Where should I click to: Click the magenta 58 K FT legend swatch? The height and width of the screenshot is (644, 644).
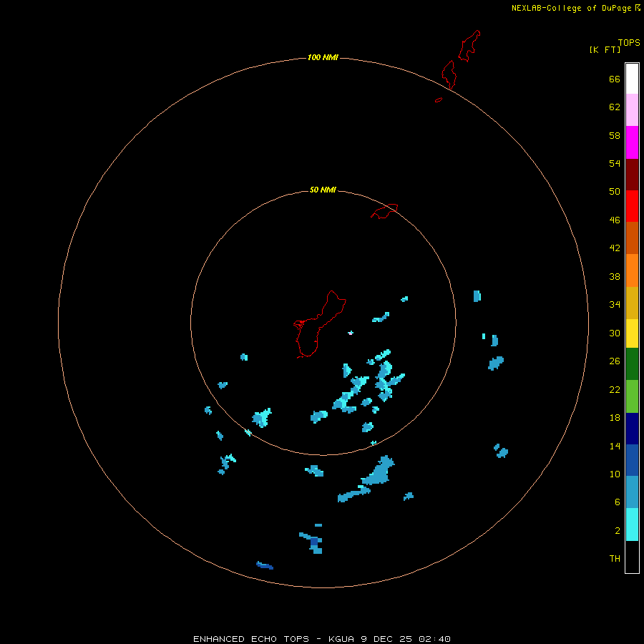pyautogui.click(x=632, y=142)
